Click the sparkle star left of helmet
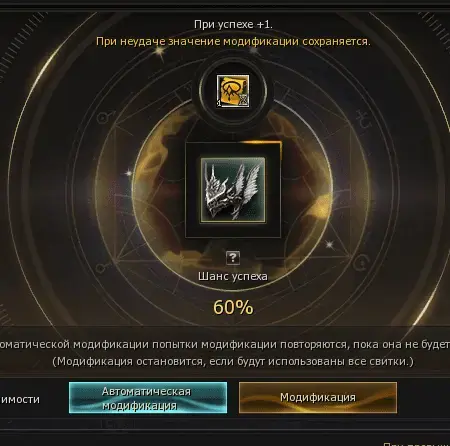450x446 pixels. pos(129,173)
